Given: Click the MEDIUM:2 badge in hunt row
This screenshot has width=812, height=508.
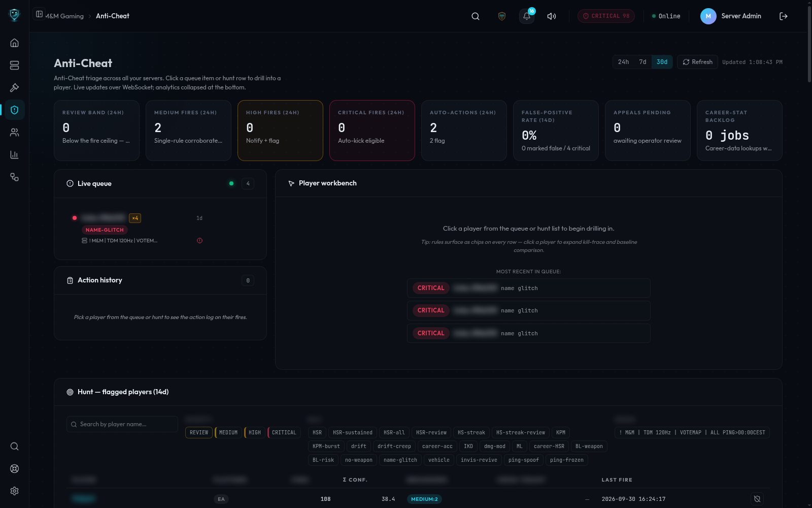Looking at the screenshot, I should coord(424,499).
